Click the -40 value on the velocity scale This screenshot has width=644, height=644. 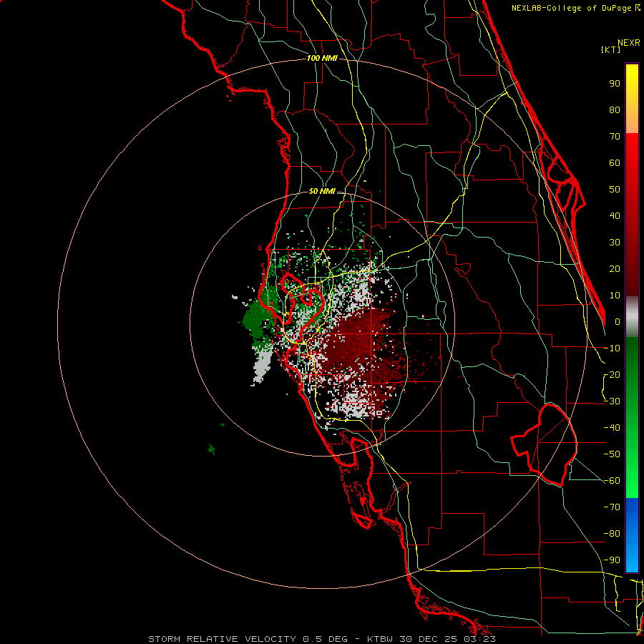coord(612,428)
